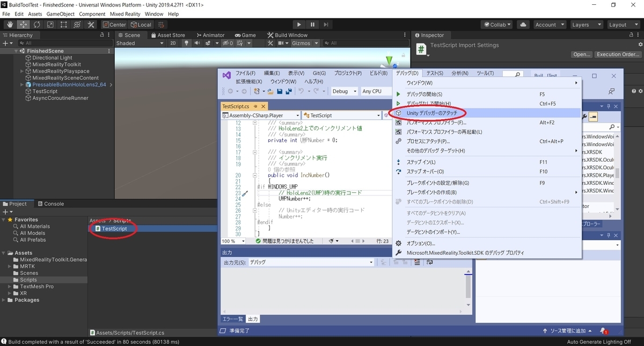Close the TestScript.cs tab
The height and width of the screenshot is (346, 644).
(x=264, y=106)
